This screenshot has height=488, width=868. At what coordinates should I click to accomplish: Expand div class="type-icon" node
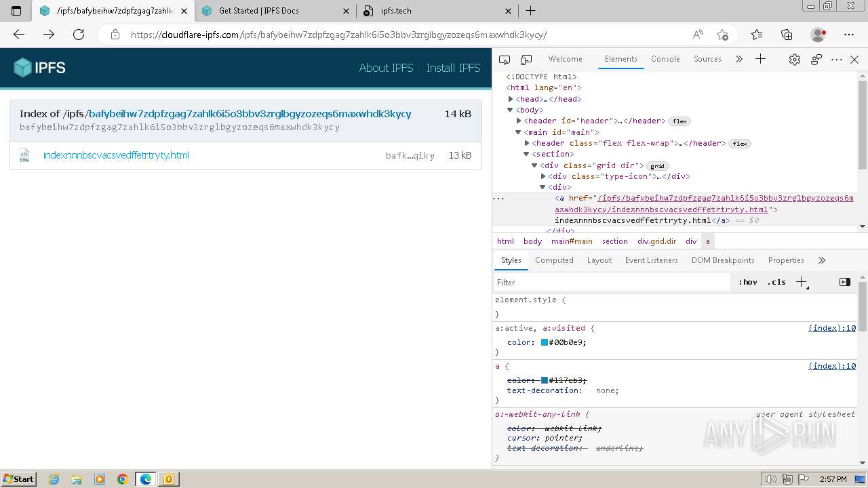click(x=543, y=176)
